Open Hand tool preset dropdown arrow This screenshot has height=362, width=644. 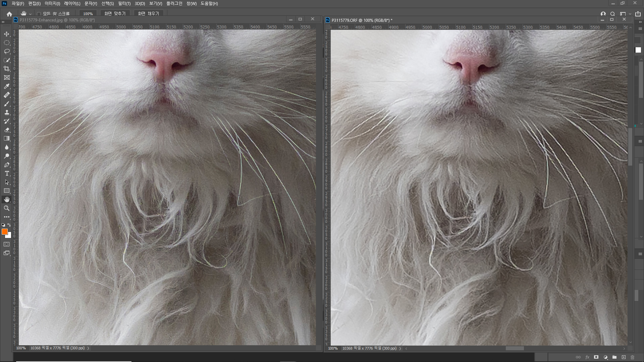click(30, 14)
